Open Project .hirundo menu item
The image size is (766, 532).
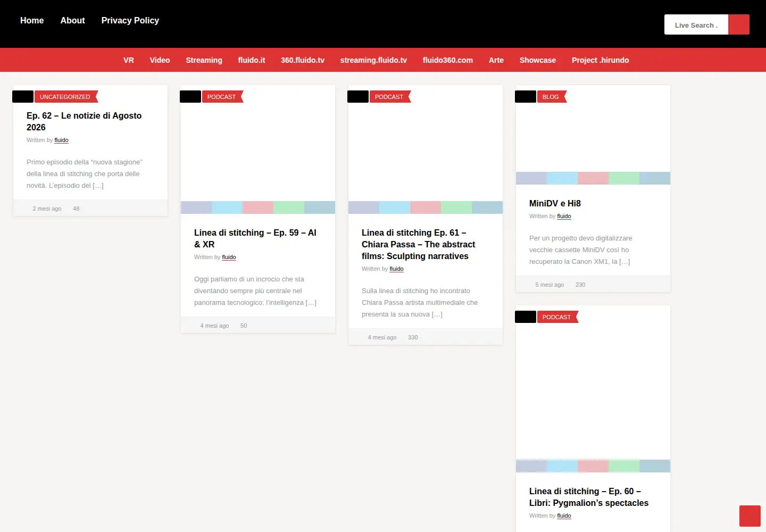click(x=600, y=60)
